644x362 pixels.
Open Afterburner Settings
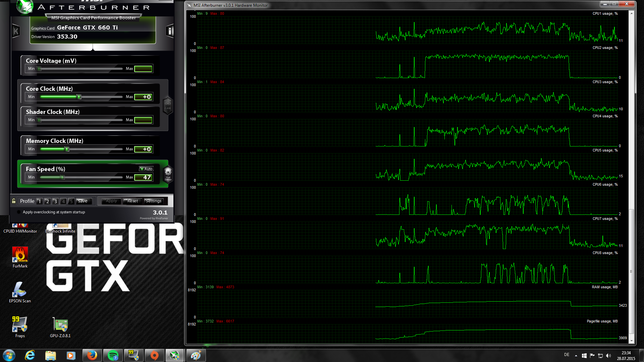tap(154, 201)
